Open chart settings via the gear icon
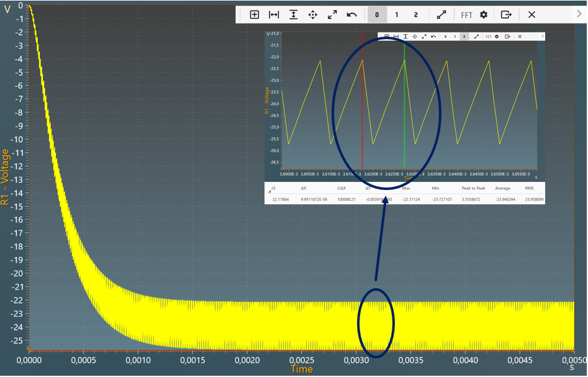 point(484,15)
